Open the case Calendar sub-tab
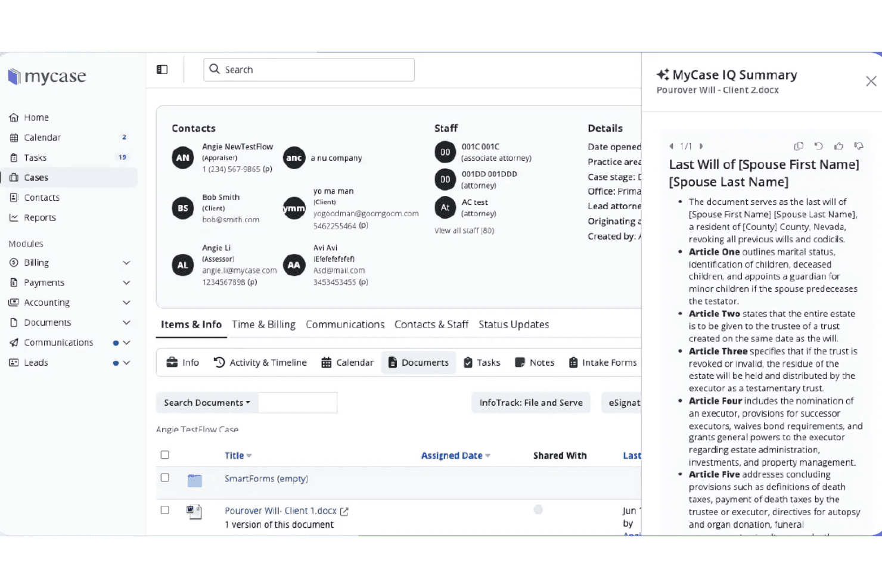Image resolution: width=882 pixels, height=588 pixels. pyautogui.click(x=347, y=363)
